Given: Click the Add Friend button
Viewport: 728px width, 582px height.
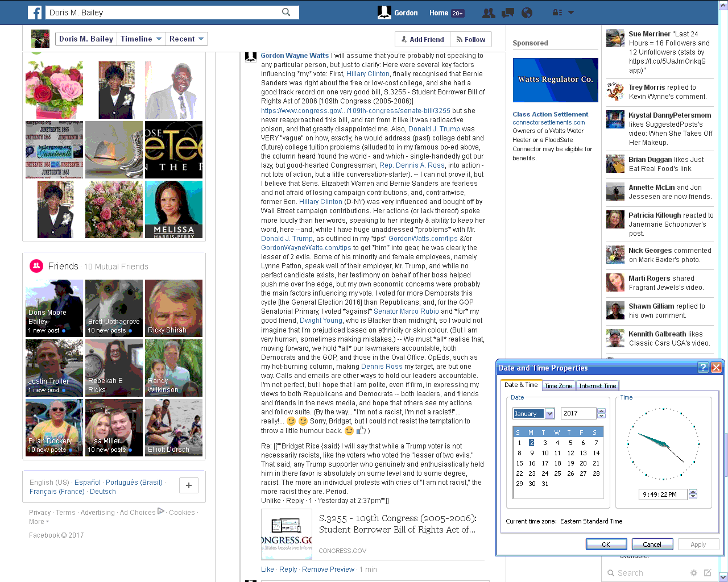Looking at the screenshot, I should coord(423,39).
